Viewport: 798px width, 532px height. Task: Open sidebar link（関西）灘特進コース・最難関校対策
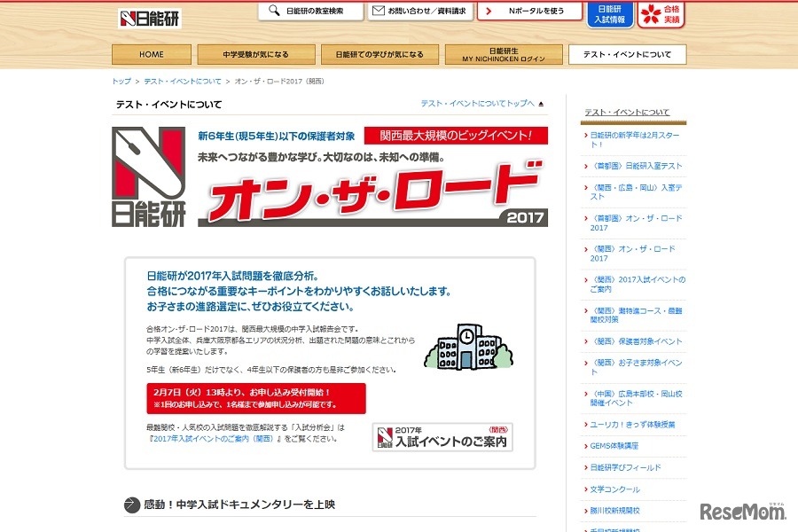point(636,315)
